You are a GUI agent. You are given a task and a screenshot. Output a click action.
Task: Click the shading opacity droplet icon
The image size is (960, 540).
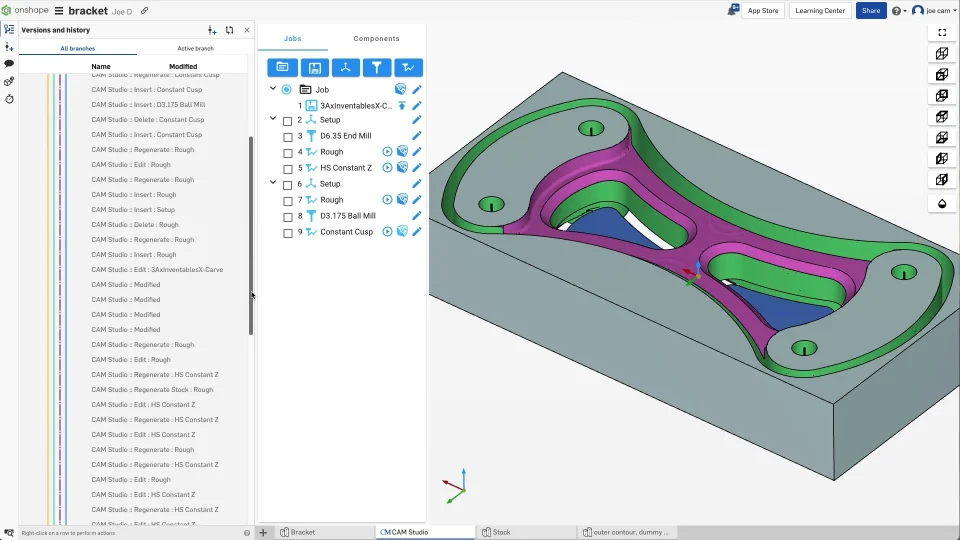941,204
